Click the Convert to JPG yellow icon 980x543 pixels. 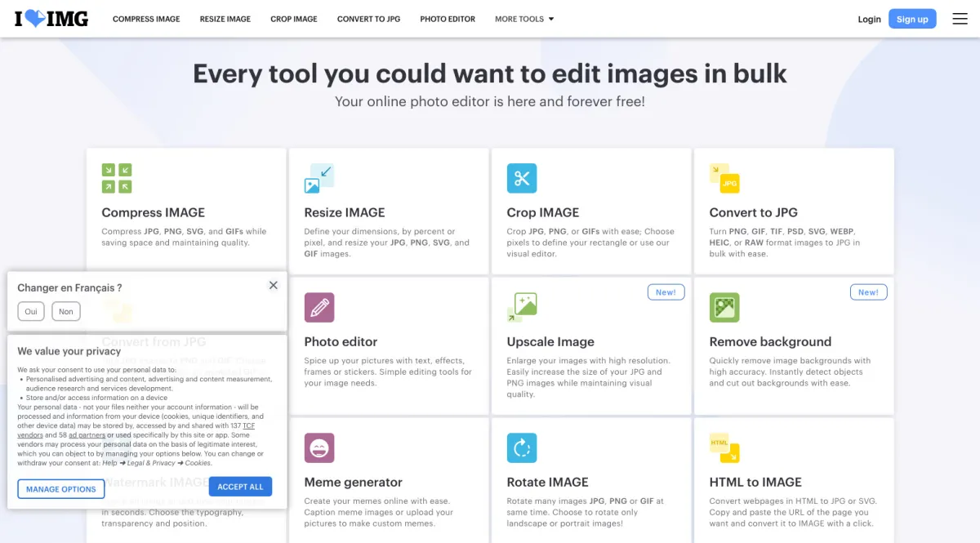[x=724, y=178]
